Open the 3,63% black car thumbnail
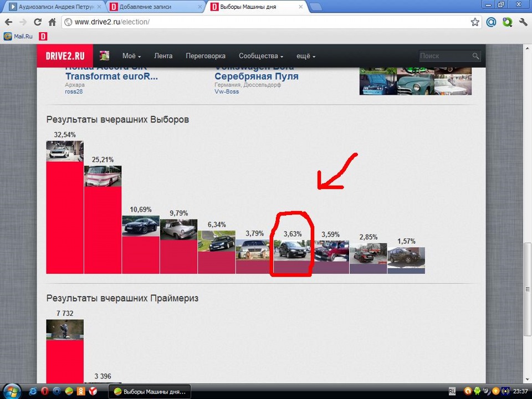532x399 pixels. tap(293, 250)
